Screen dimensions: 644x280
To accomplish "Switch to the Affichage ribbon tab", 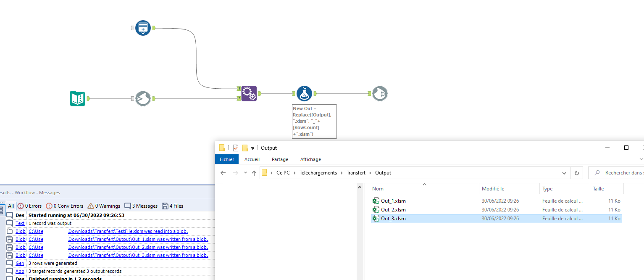I will (310, 159).
